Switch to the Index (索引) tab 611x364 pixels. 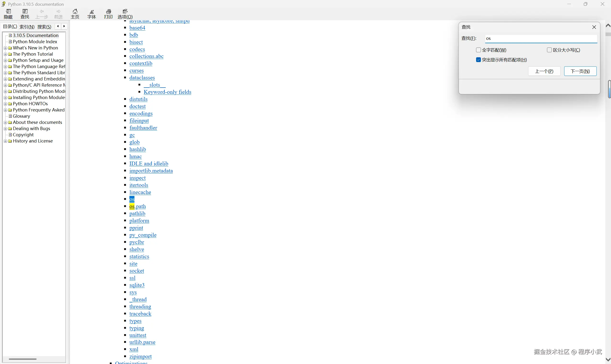tap(27, 27)
